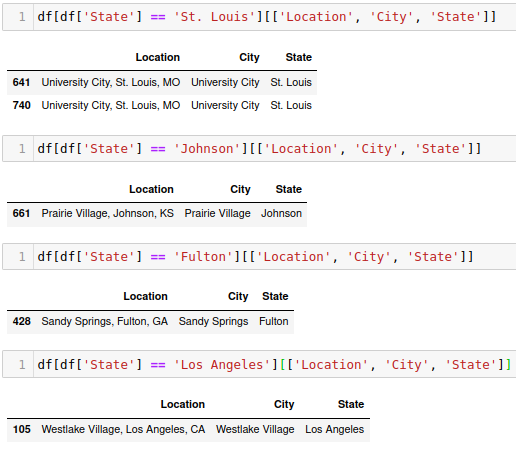Click the Location header of Fulton table
Screen dimensions: 516x449
145,296
